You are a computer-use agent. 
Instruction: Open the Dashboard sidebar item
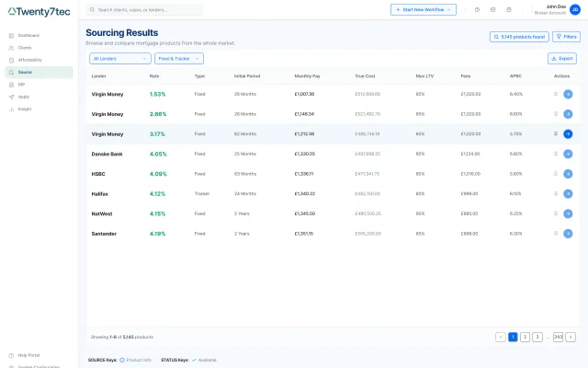(x=39, y=35)
